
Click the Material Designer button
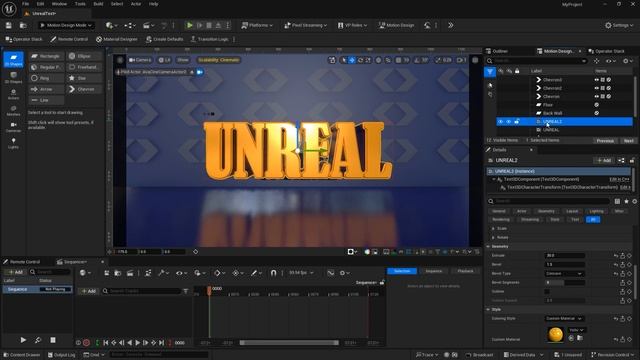(x=117, y=39)
